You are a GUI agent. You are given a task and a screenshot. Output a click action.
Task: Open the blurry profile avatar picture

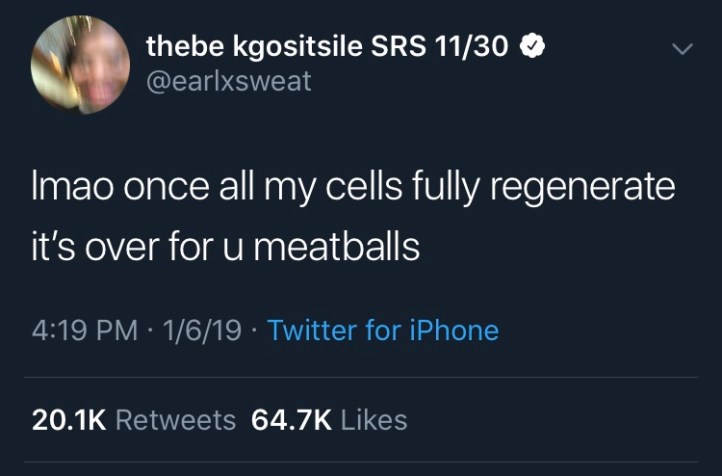click(x=80, y=65)
